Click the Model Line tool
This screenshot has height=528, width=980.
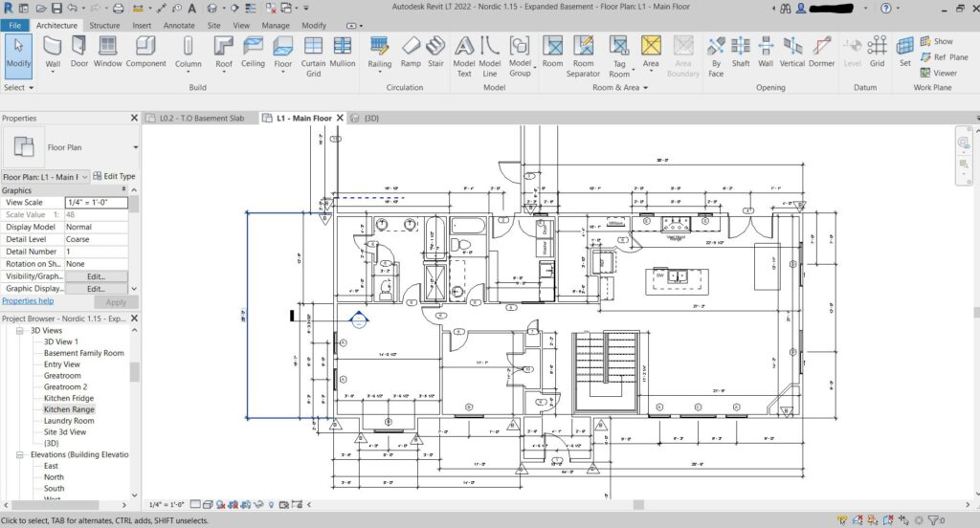489,56
